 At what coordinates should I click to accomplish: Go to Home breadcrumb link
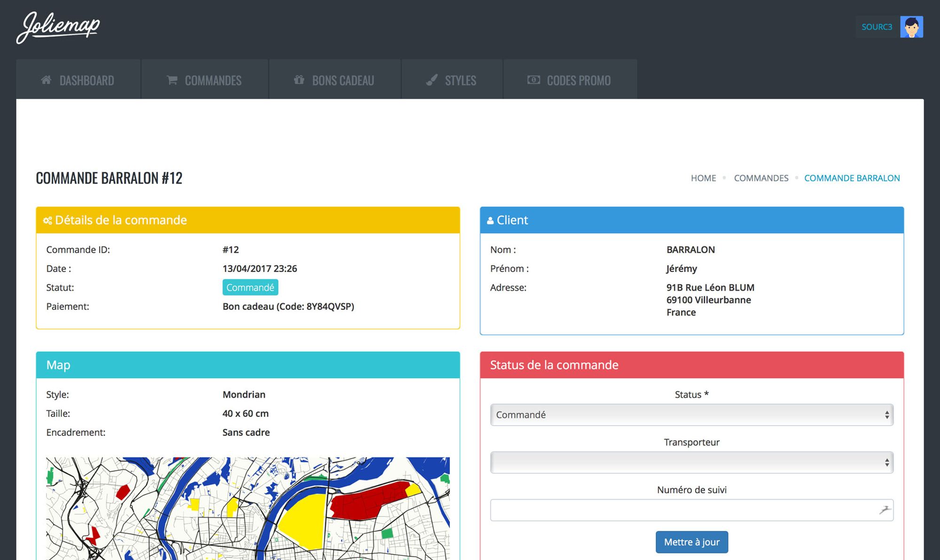click(703, 178)
